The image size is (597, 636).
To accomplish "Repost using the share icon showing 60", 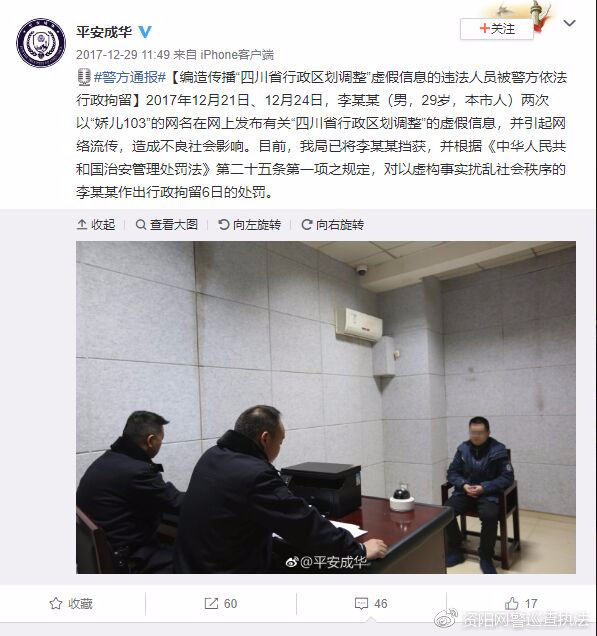I will tap(221, 604).
